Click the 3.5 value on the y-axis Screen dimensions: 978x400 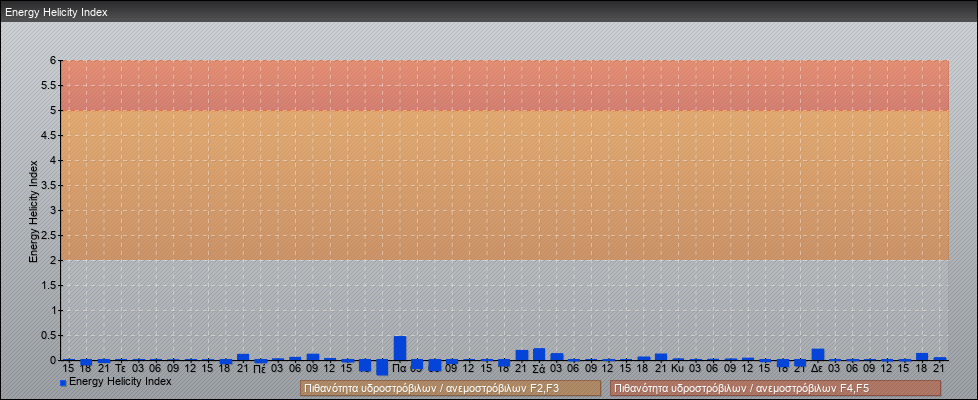pos(49,185)
